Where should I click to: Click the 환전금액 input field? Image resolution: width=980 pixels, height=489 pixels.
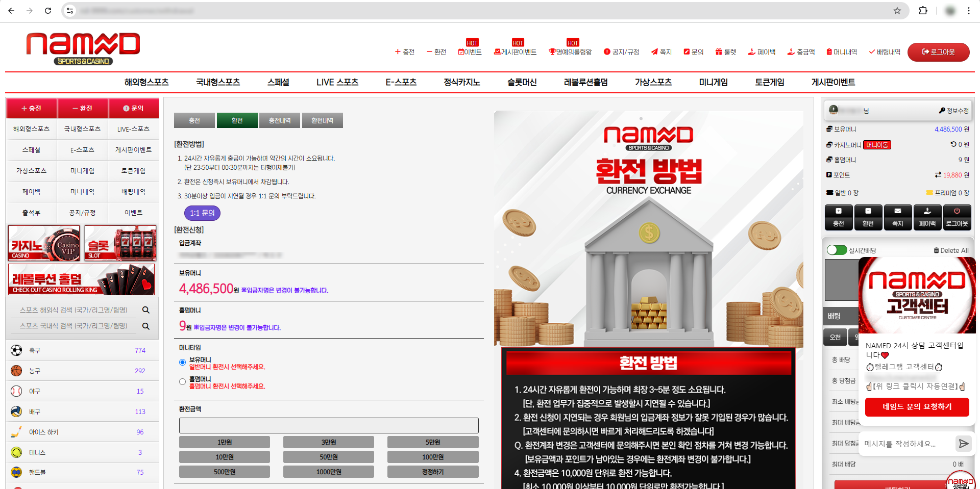tap(329, 425)
